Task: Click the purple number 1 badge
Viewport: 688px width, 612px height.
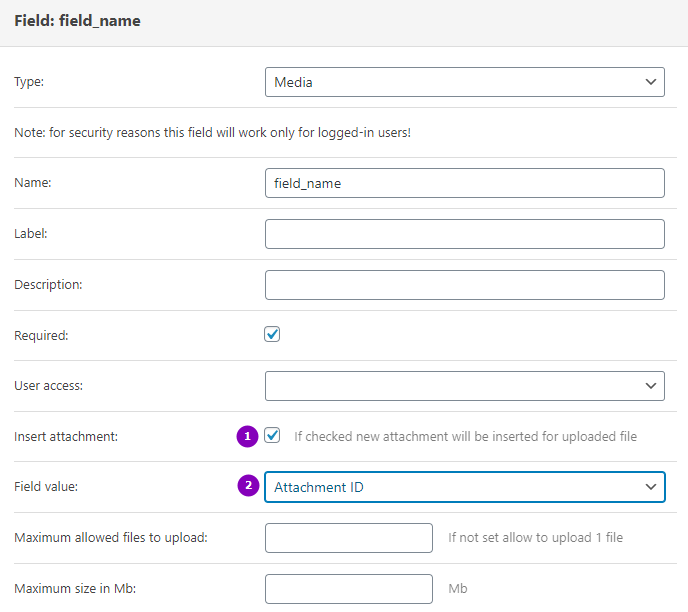Action: click(x=247, y=437)
